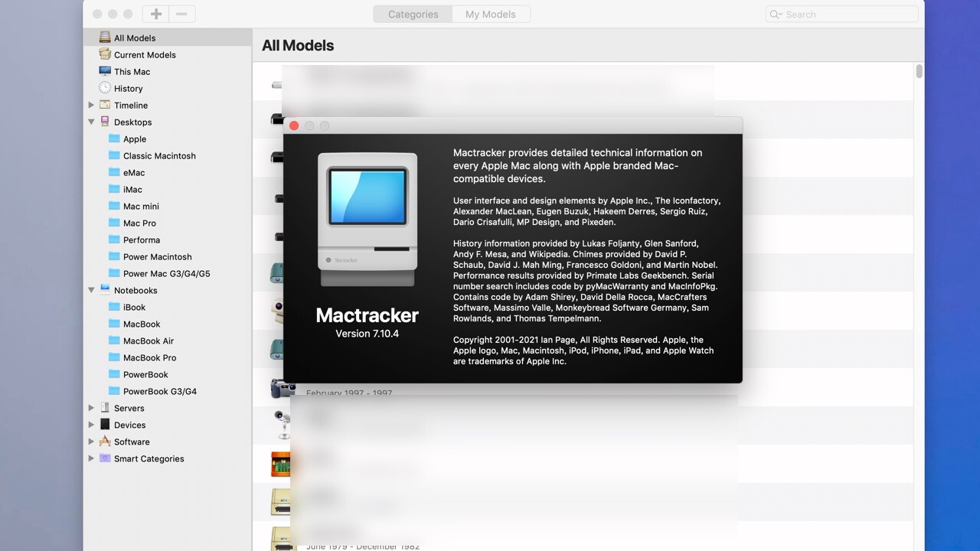Image resolution: width=980 pixels, height=551 pixels.
Task: Select Power Mac G3/G4/G5 category
Action: (x=167, y=273)
